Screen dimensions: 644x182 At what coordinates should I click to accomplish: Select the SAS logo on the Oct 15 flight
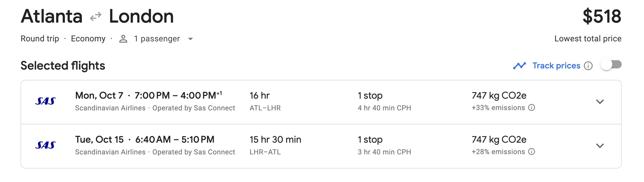(x=46, y=144)
